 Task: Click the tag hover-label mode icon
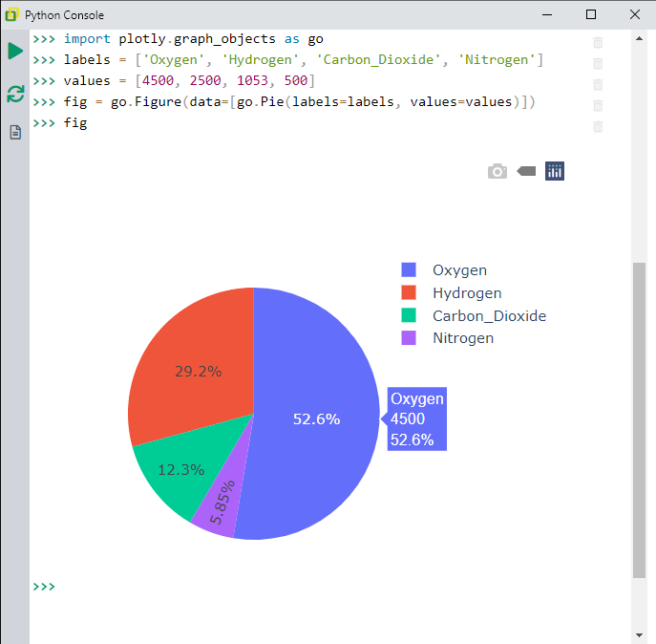click(526, 171)
